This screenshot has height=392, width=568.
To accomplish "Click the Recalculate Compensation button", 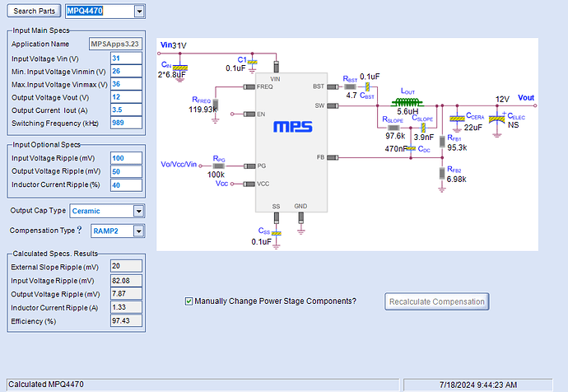I will [x=437, y=301].
